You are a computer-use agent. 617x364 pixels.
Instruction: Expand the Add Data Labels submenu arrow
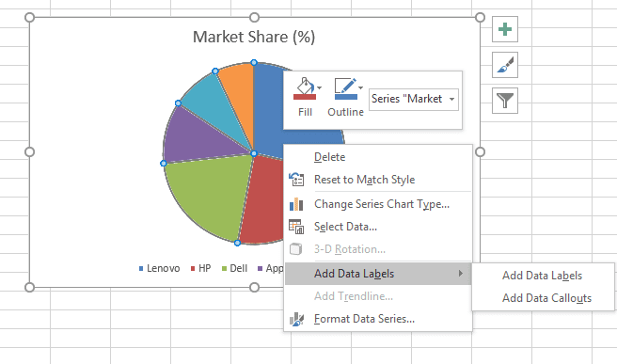pyautogui.click(x=460, y=273)
